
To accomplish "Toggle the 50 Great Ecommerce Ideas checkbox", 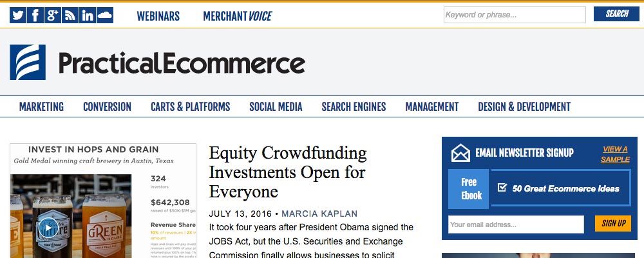I will [x=502, y=188].
